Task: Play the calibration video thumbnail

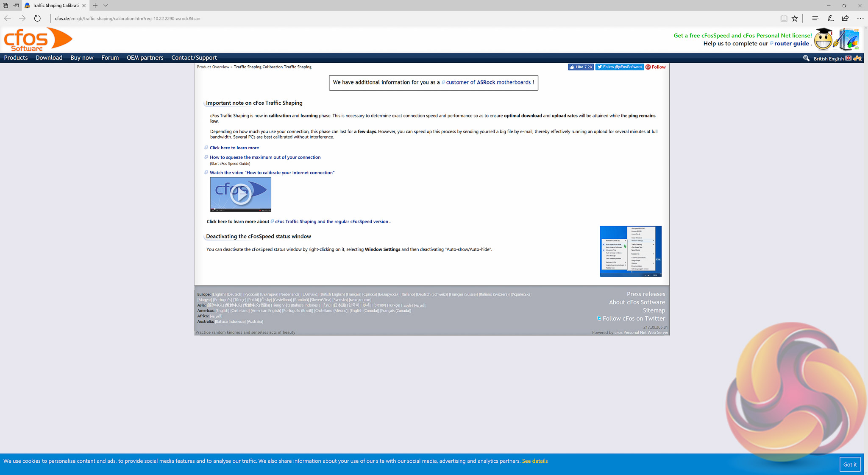Action: click(x=241, y=194)
